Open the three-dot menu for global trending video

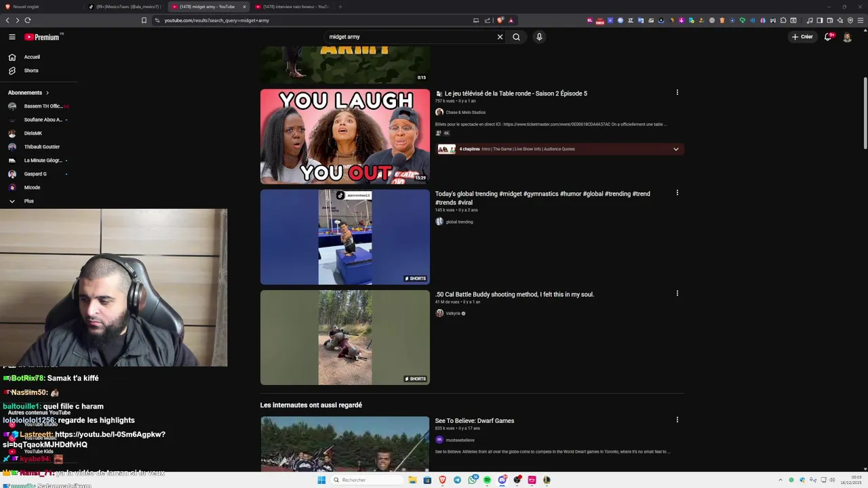tap(677, 192)
